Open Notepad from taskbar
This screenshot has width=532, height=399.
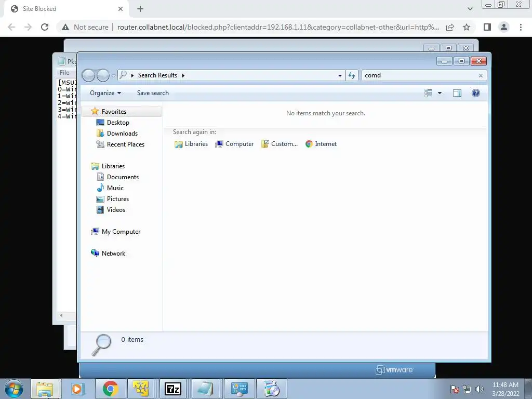tap(206, 389)
